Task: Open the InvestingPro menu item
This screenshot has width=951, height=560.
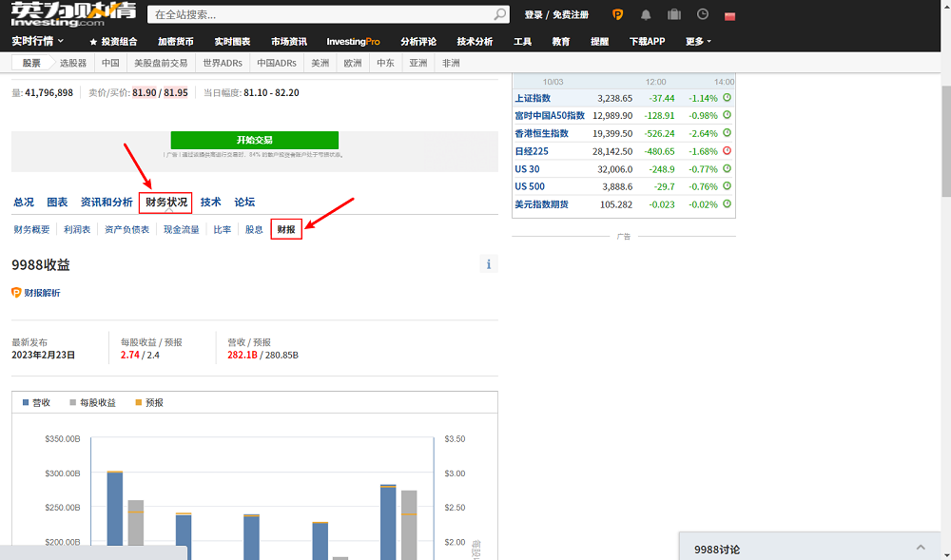Action: pos(353,41)
